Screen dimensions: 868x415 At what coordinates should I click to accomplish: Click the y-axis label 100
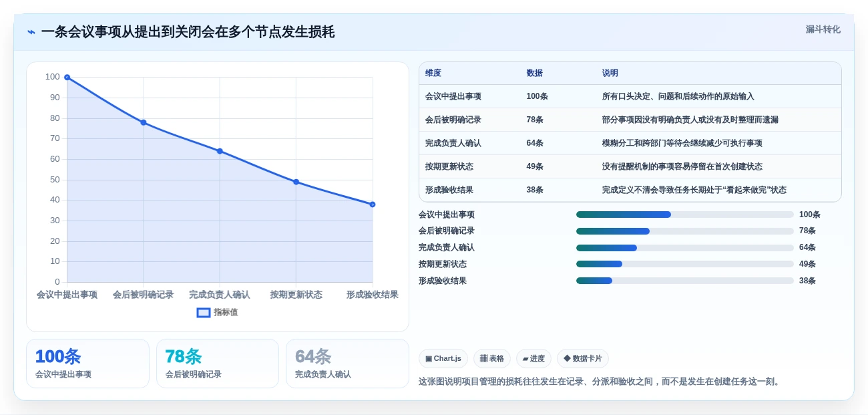(53, 77)
